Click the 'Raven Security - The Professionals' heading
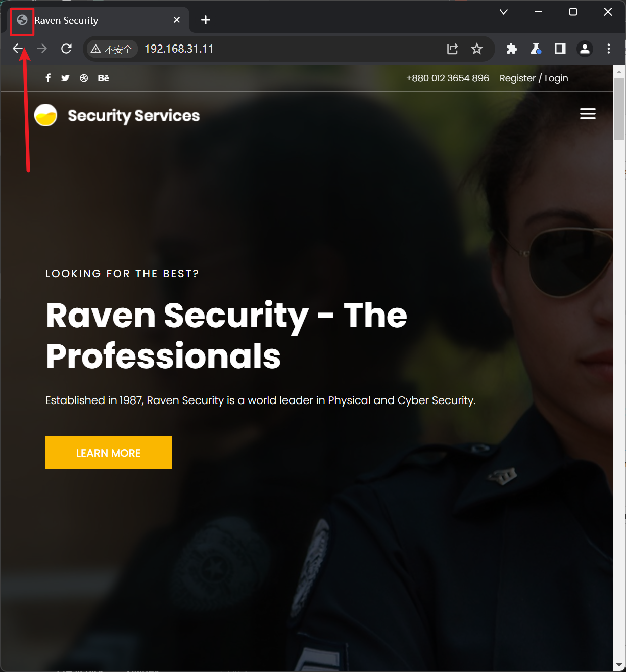The image size is (626, 672). pyautogui.click(x=226, y=335)
